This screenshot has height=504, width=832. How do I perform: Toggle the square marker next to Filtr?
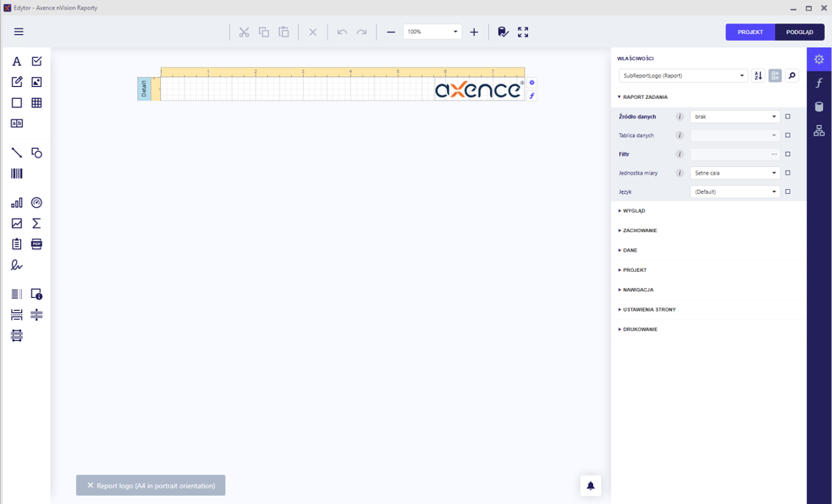(x=788, y=154)
